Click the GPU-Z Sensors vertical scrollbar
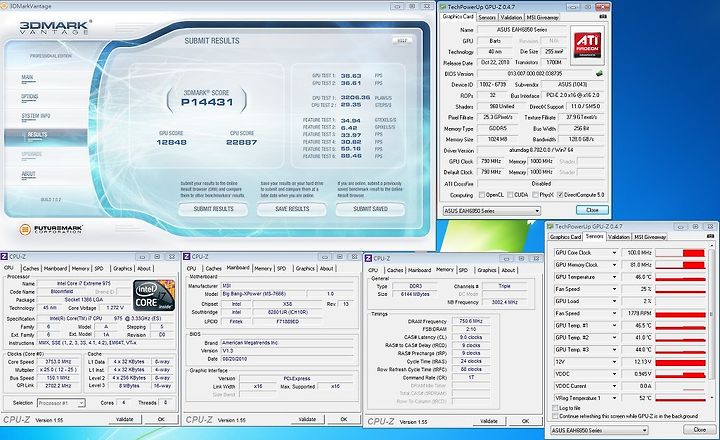The height and width of the screenshot is (440, 720). 712,323
